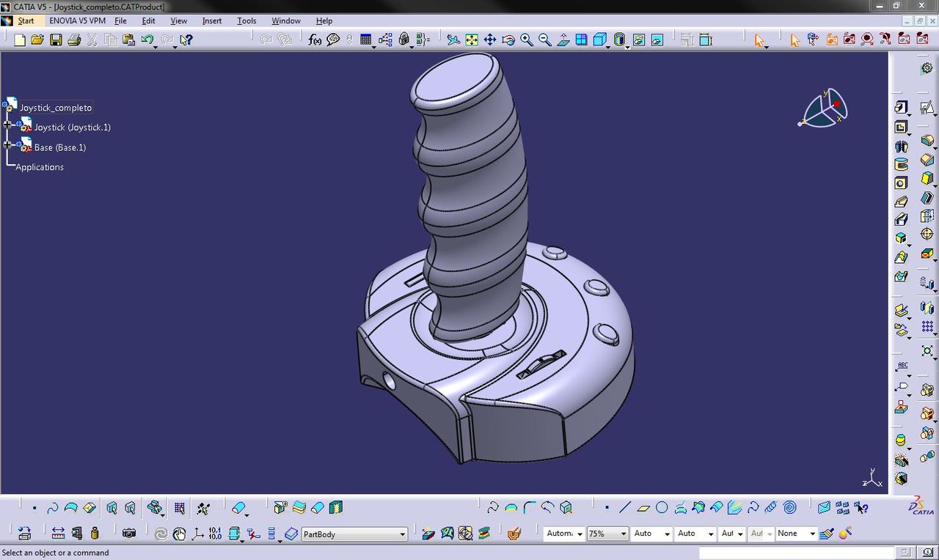The width and height of the screenshot is (939, 560).
Task: Click the New document icon
Action: coord(20,40)
